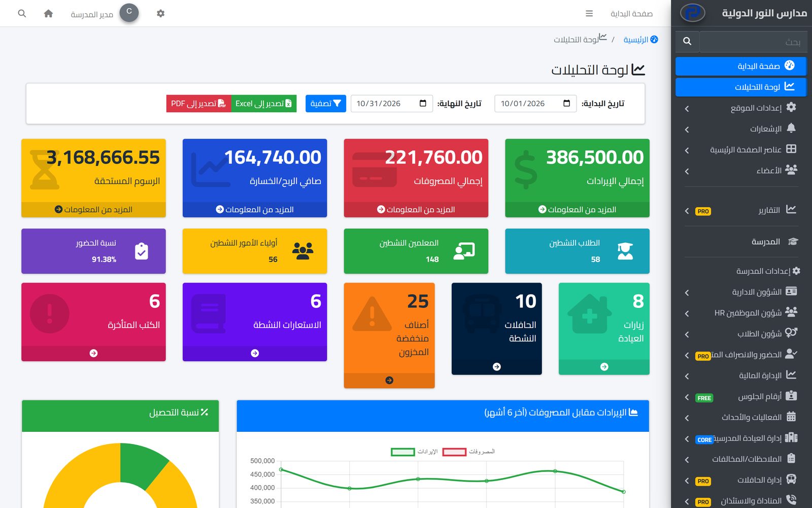Open more info link on outstanding fees card
This screenshot has width=812, height=508.
[x=93, y=209]
